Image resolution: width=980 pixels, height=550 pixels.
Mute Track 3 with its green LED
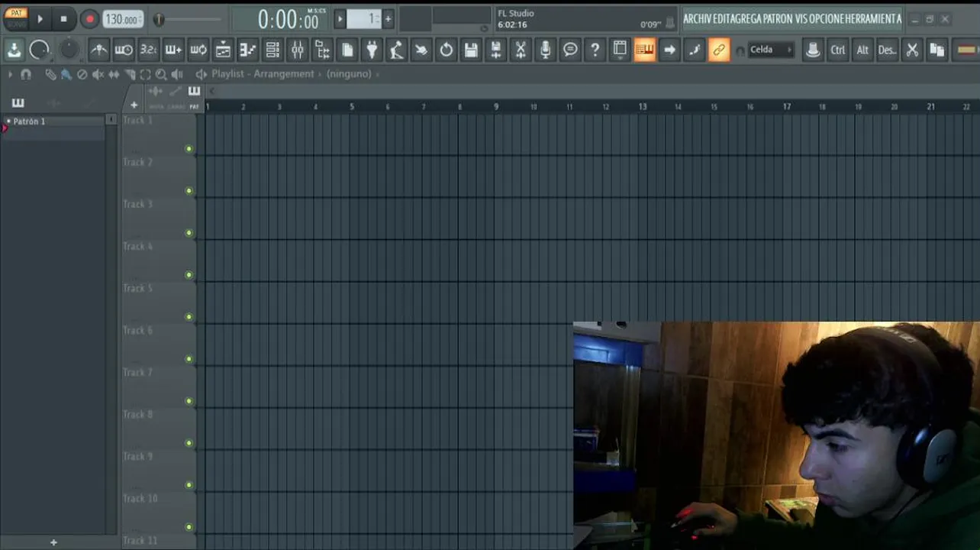point(189,233)
